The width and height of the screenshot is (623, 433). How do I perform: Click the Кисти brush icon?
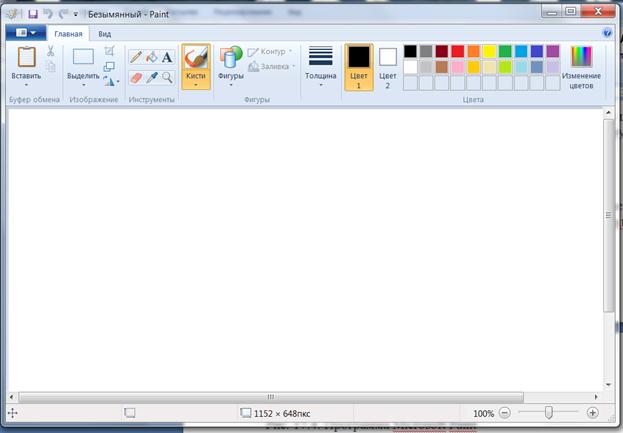pyautogui.click(x=196, y=58)
